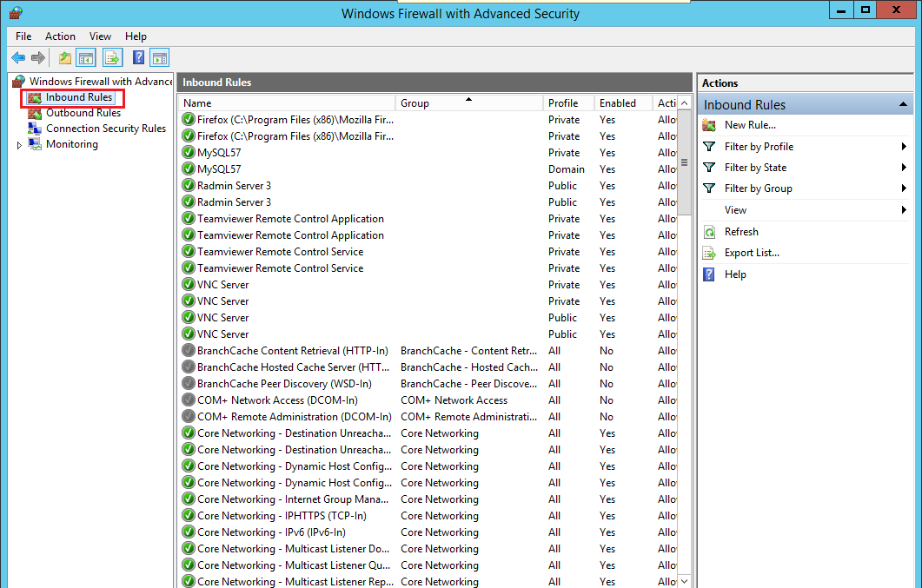Viewport: 922px width, 588px height.
Task: Click the Forward navigation arrow in toolbar
Action: tap(37, 57)
